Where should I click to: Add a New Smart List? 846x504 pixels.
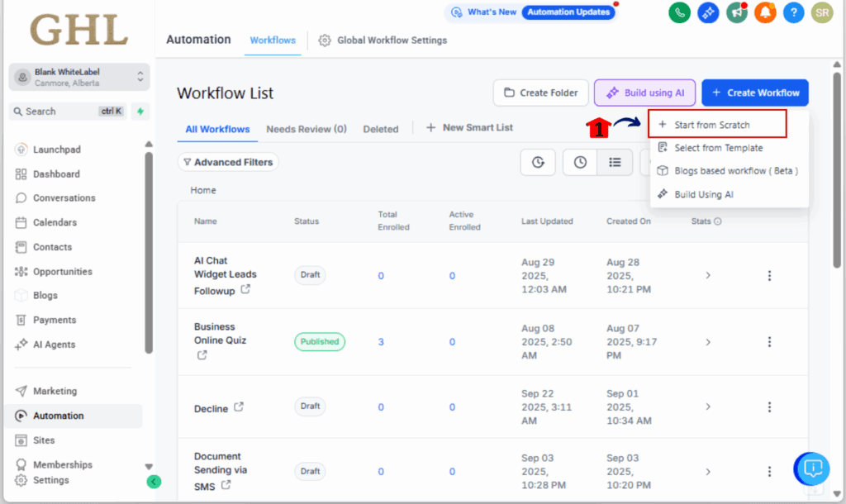pos(469,128)
